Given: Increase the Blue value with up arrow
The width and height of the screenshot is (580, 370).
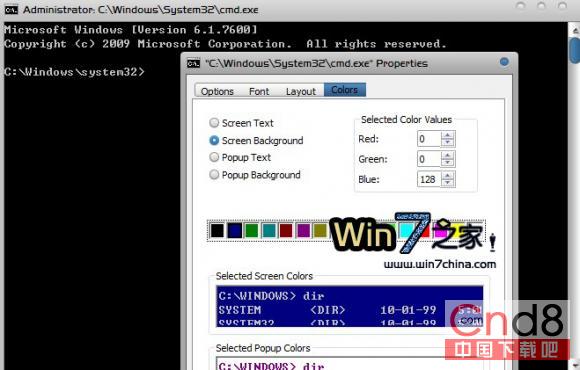Looking at the screenshot, I should coord(448,176).
